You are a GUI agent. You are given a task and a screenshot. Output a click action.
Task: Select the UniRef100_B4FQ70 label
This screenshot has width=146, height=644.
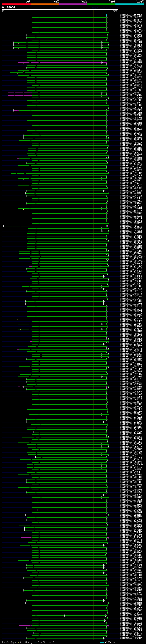click(x=131, y=58)
